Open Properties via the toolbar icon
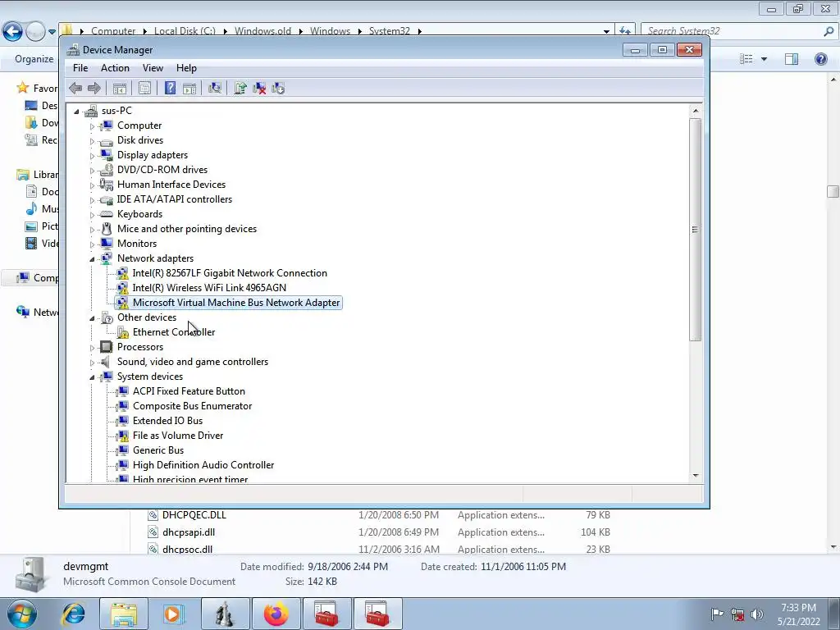This screenshot has height=630, width=840. [x=144, y=88]
